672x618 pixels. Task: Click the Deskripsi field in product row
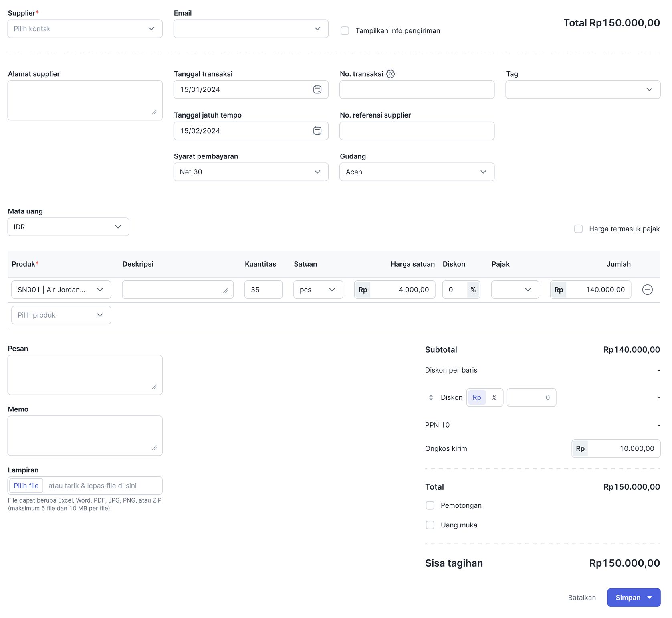tap(178, 290)
